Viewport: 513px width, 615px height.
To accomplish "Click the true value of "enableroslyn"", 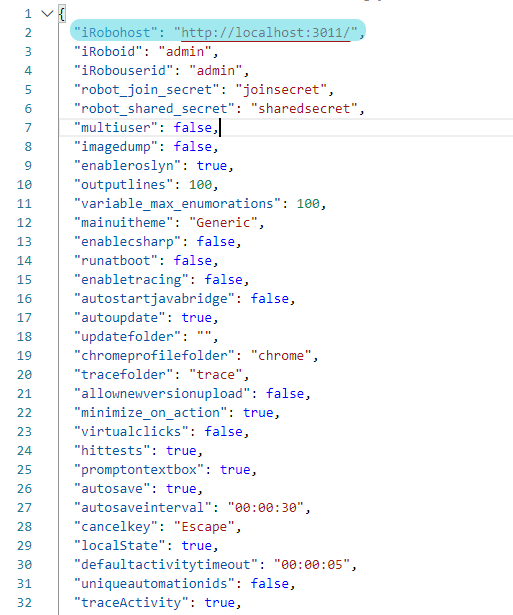I will coord(212,166).
